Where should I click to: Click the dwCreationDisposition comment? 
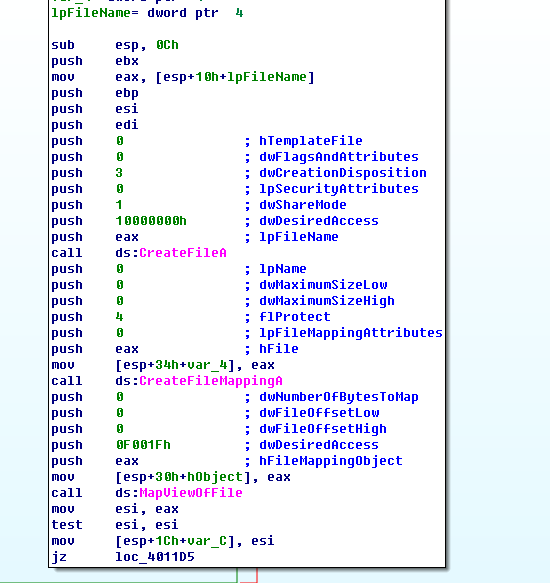(343, 173)
